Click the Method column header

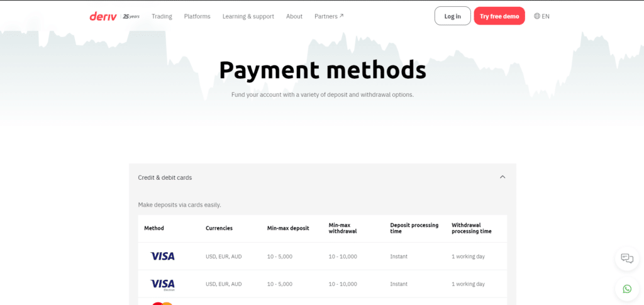[x=154, y=228]
